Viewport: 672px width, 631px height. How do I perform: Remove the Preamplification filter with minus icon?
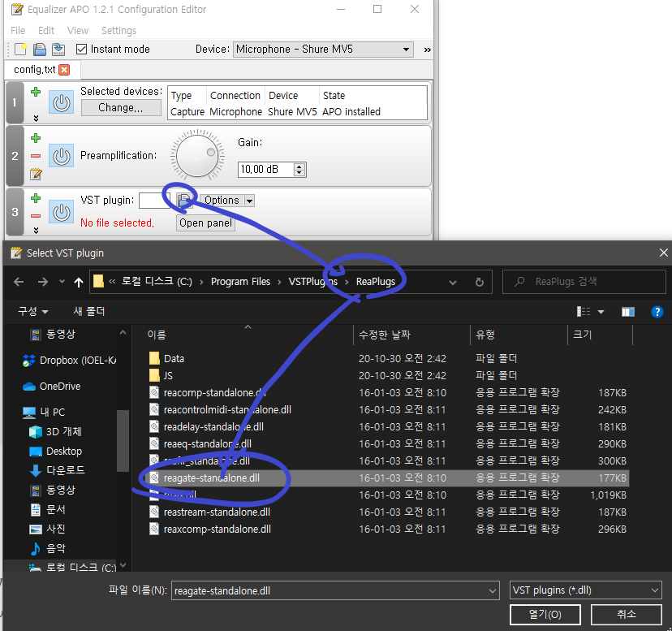[36, 156]
